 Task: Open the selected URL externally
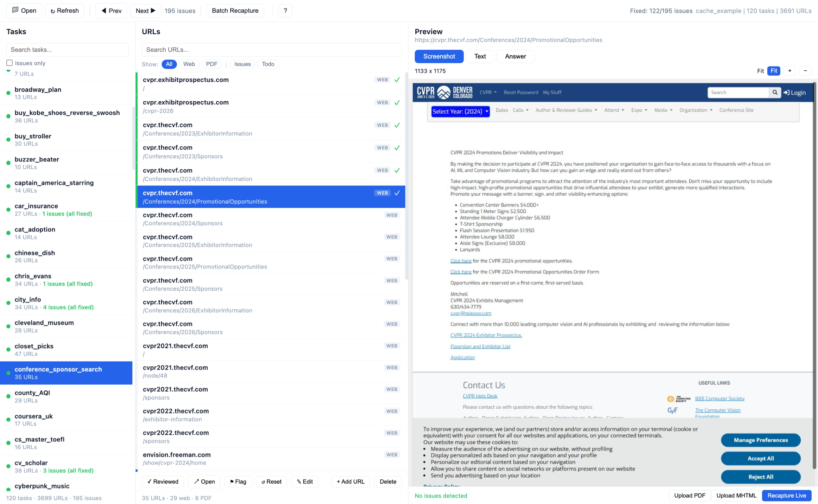(x=204, y=481)
